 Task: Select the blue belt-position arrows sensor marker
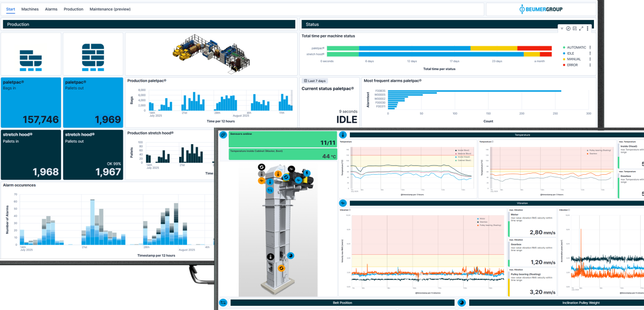(270, 190)
